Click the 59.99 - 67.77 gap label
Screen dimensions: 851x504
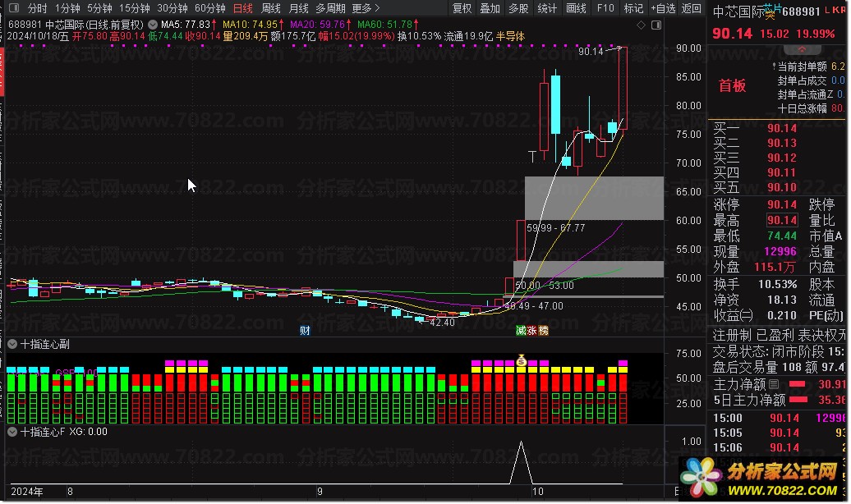pyautogui.click(x=556, y=228)
